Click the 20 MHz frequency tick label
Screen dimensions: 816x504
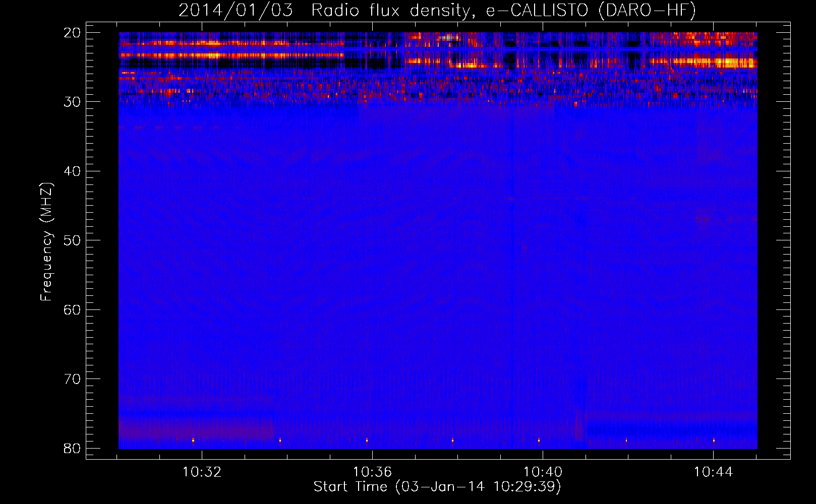pos(73,33)
